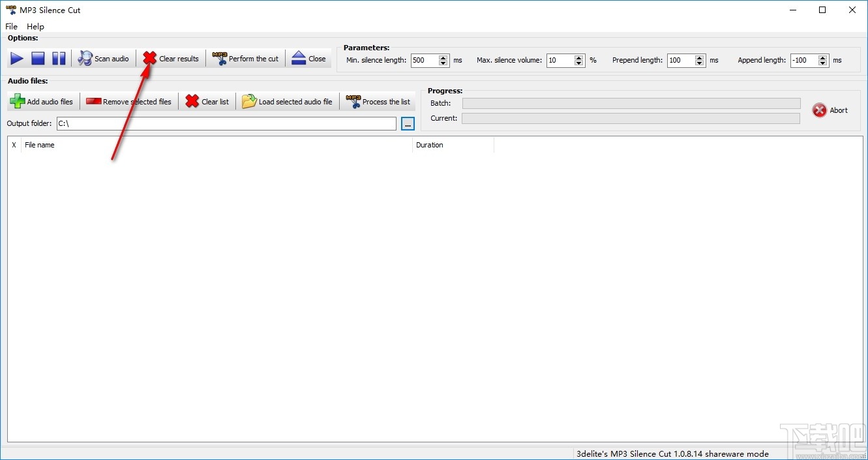Clear the scan results

coord(171,59)
